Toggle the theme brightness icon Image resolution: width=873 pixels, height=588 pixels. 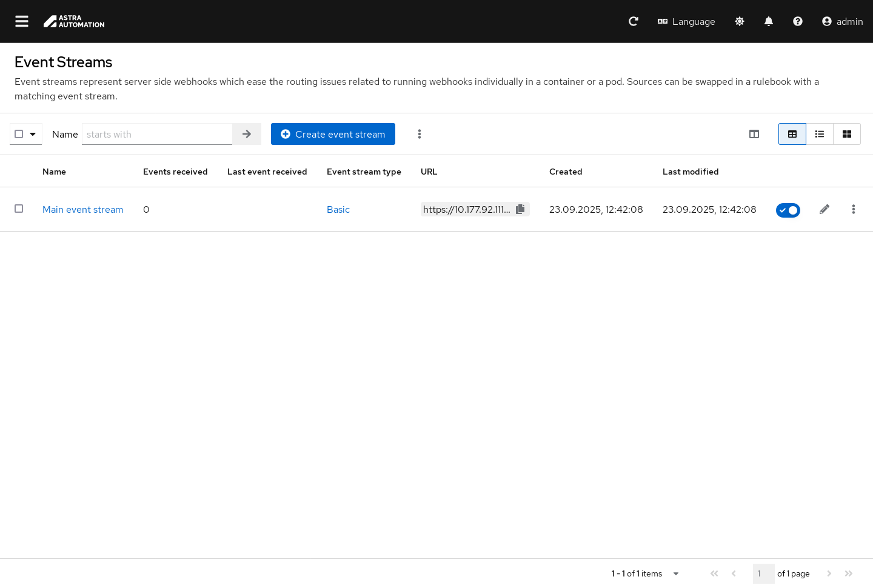pyautogui.click(x=740, y=21)
